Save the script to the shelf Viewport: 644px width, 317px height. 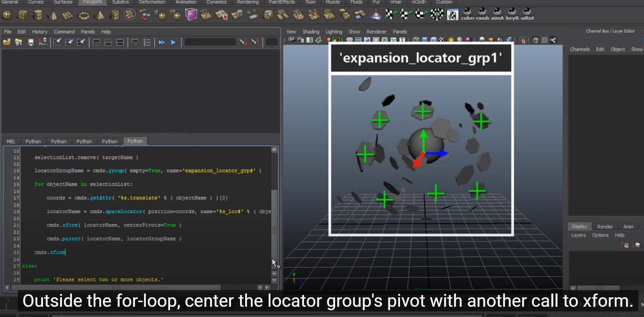coord(43,42)
